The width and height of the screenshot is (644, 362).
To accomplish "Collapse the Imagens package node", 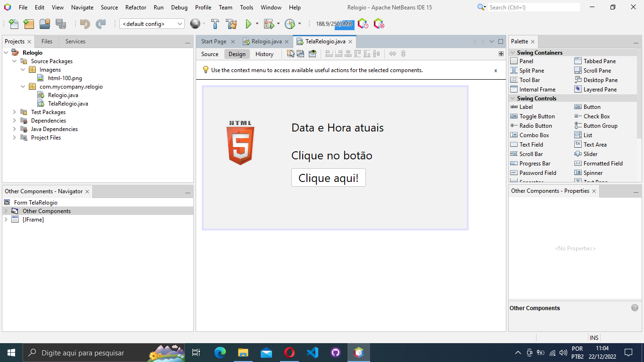I will coord(23,70).
